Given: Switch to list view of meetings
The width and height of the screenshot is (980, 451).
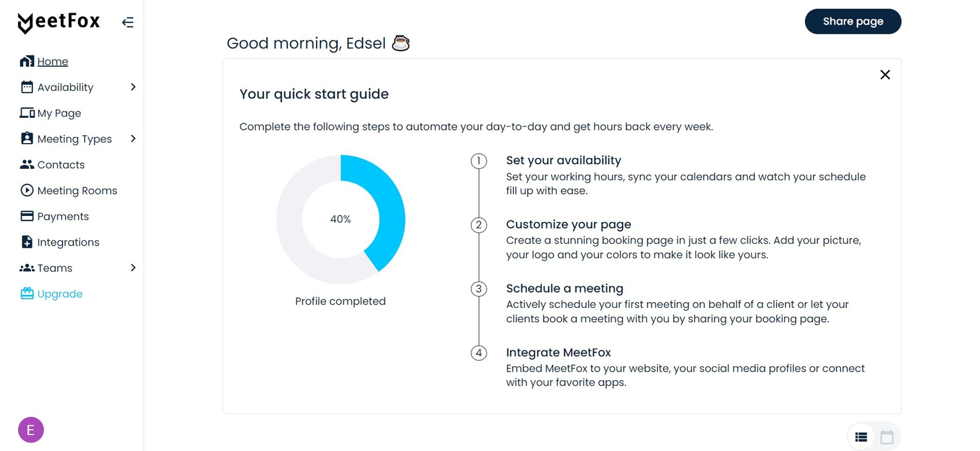Looking at the screenshot, I should coord(861,436).
